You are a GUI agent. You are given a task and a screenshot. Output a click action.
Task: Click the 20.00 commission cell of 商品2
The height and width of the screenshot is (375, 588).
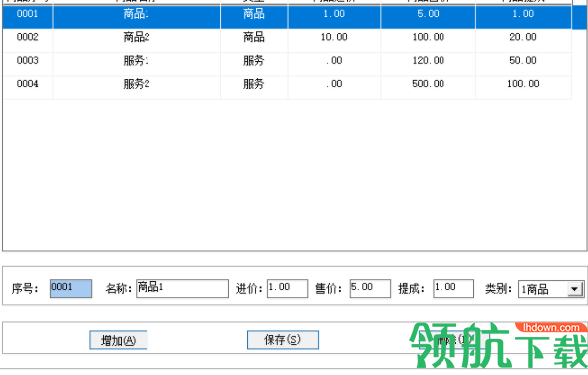pos(523,40)
